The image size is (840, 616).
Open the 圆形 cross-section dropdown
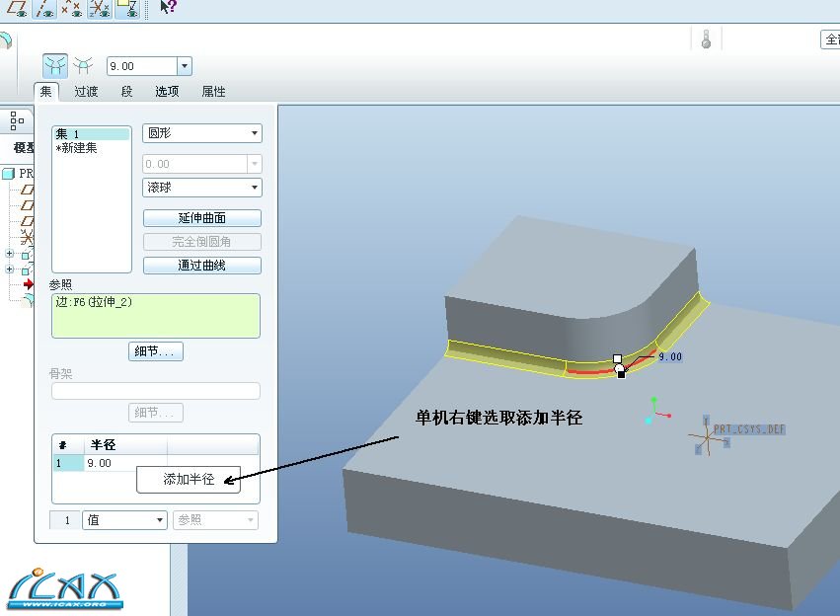coord(202,133)
